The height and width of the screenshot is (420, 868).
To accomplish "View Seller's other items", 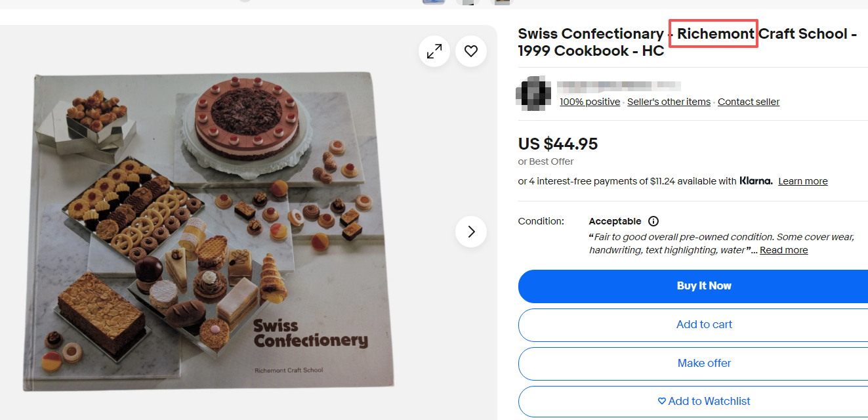I will click(x=669, y=102).
